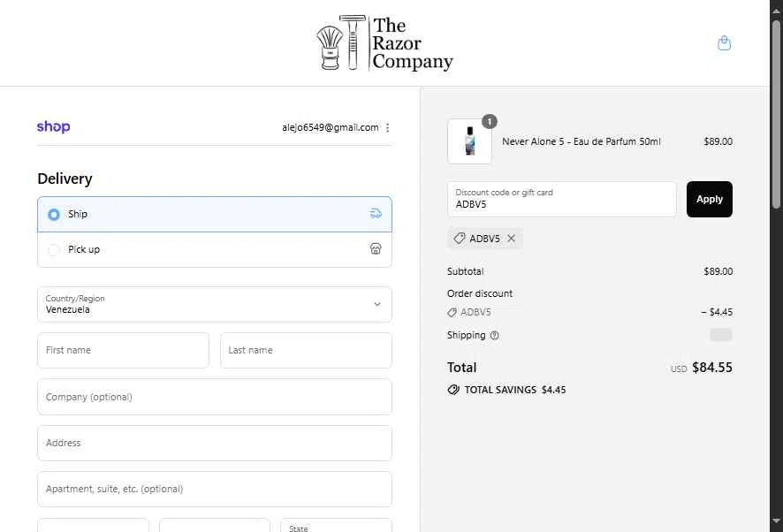Click the Never Alone 5 product name
783x532 pixels.
click(x=582, y=141)
